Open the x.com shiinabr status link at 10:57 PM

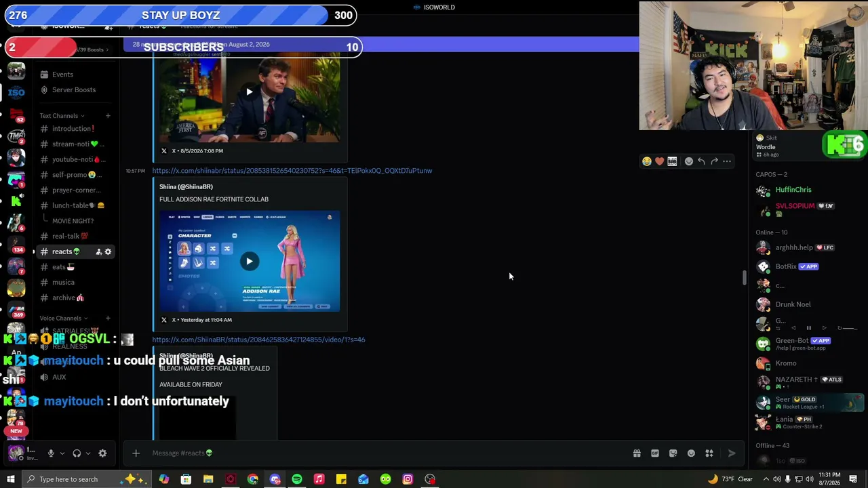click(292, 171)
